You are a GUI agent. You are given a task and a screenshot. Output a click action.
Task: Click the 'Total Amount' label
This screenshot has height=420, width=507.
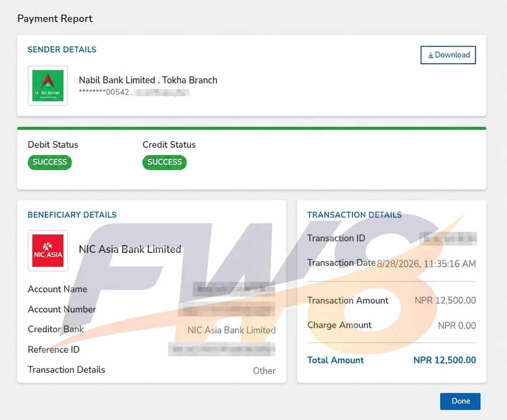pos(336,360)
